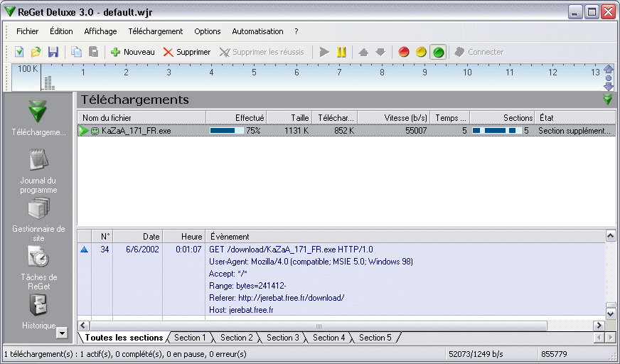The width and height of the screenshot is (620, 364).
Task: Open the Fichier menu
Action: pyautogui.click(x=27, y=31)
